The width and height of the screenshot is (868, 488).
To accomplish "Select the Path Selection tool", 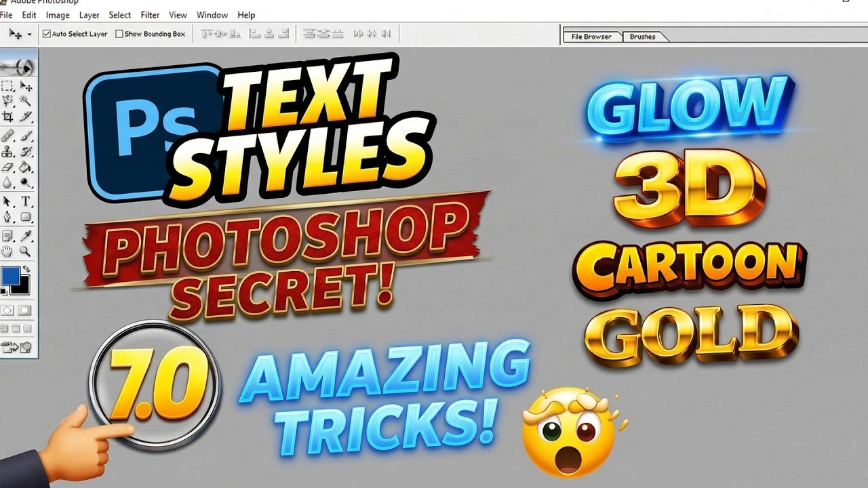I will (x=7, y=201).
